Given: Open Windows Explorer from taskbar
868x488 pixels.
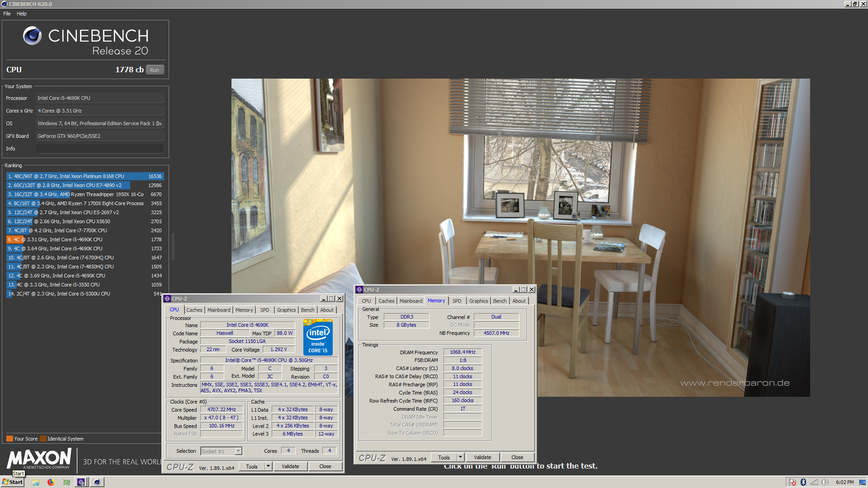Looking at the screenshot, I should 36,482.
